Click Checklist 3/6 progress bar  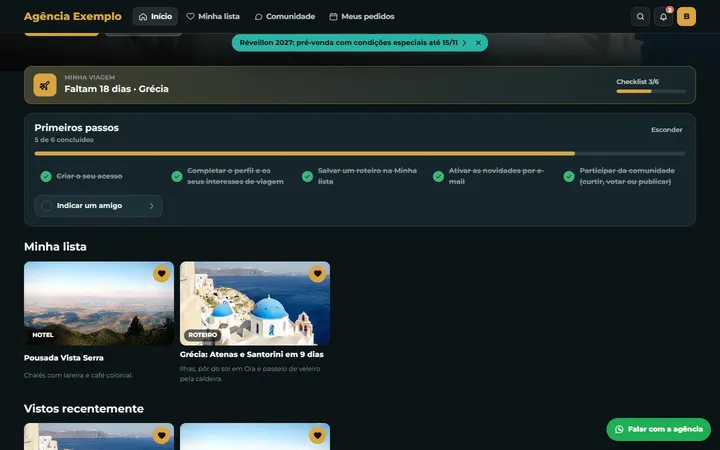point(651,91)
